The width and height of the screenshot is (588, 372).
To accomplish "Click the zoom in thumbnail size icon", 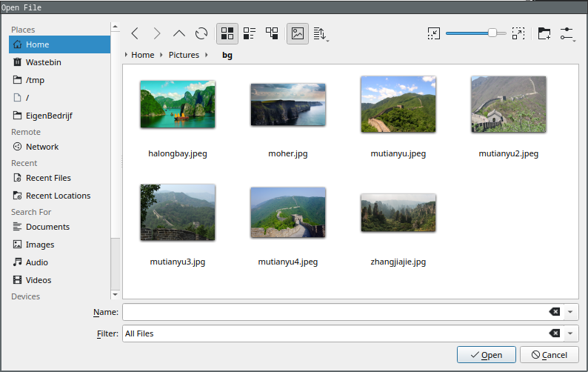I will (518, 33).
